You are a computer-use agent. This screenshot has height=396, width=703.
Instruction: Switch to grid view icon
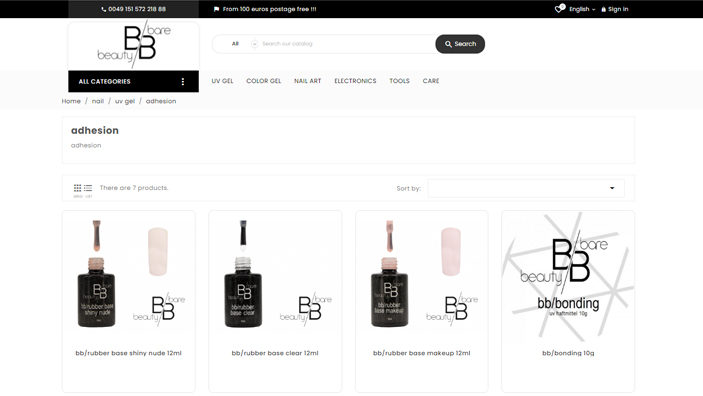(x=78, y=188)
